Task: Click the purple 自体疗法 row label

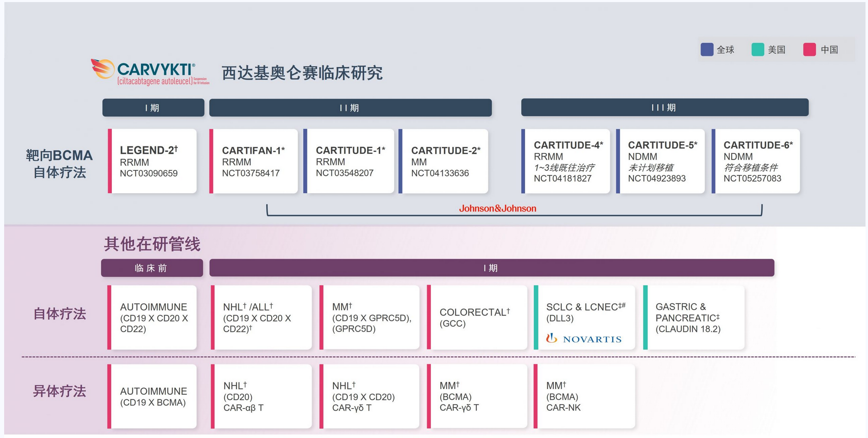Action: (59, 314)
